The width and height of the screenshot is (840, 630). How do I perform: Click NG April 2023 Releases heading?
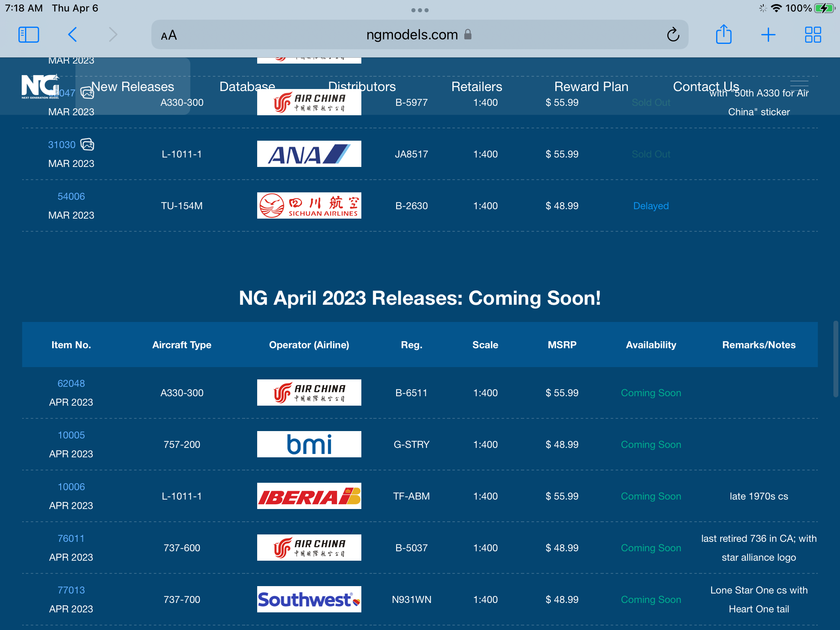pos(420,298)
